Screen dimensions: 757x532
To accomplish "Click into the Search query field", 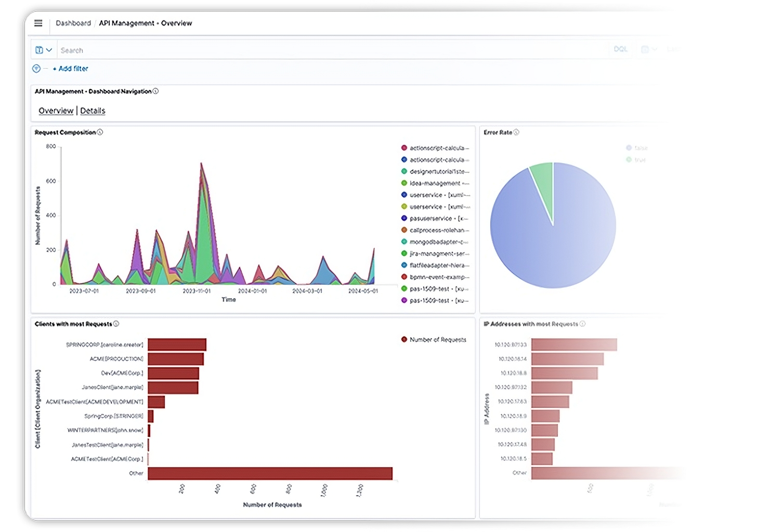I will tap(312, 50).
